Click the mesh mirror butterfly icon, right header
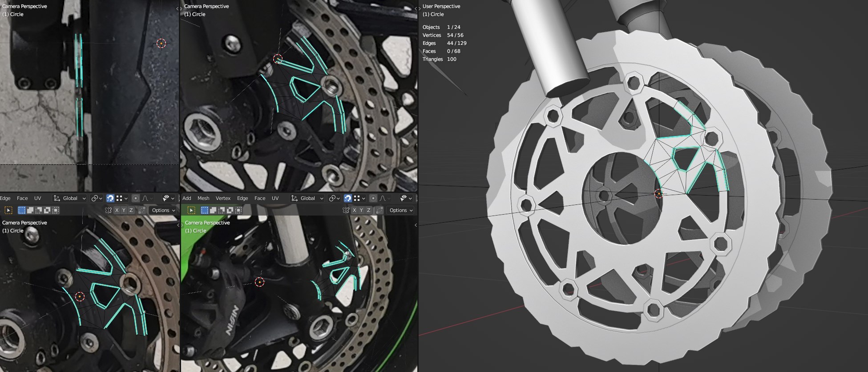Image resolution: width=868 pixels, height=372 pixels. pyautogui.click(x=346, y=210)
